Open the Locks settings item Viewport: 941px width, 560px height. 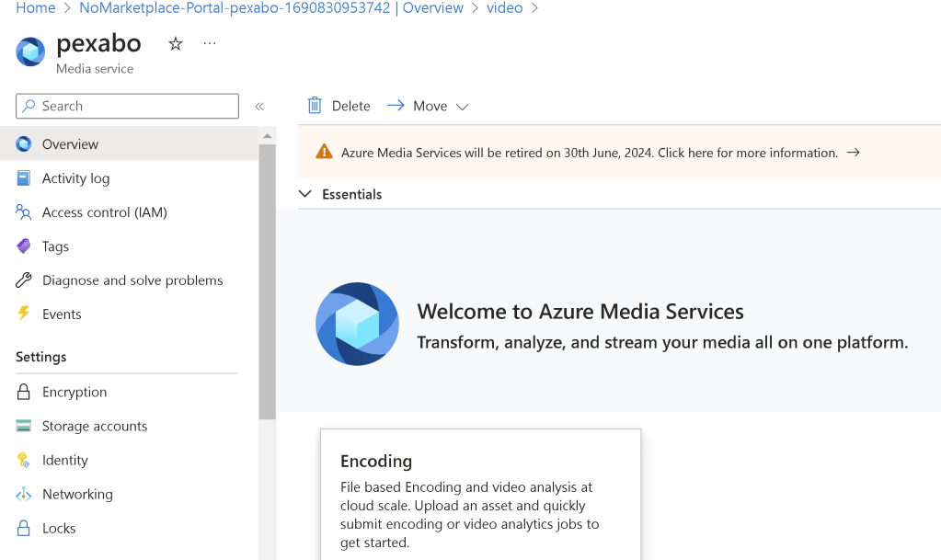129,528
